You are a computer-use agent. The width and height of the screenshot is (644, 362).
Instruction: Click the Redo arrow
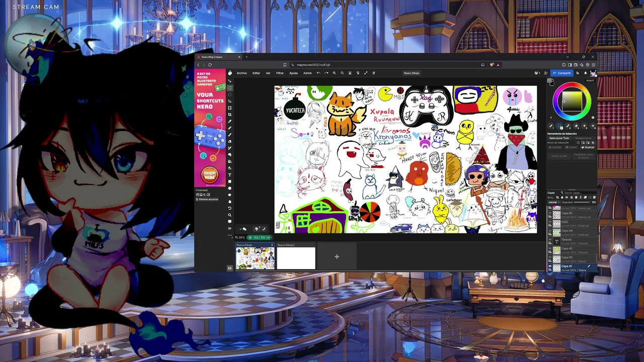tap(326, 73)
